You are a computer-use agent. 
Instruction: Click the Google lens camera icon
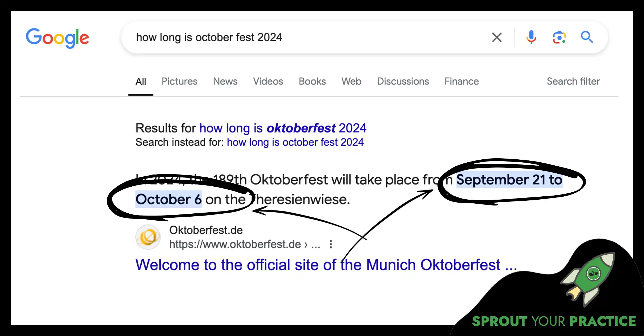[559, 38]
